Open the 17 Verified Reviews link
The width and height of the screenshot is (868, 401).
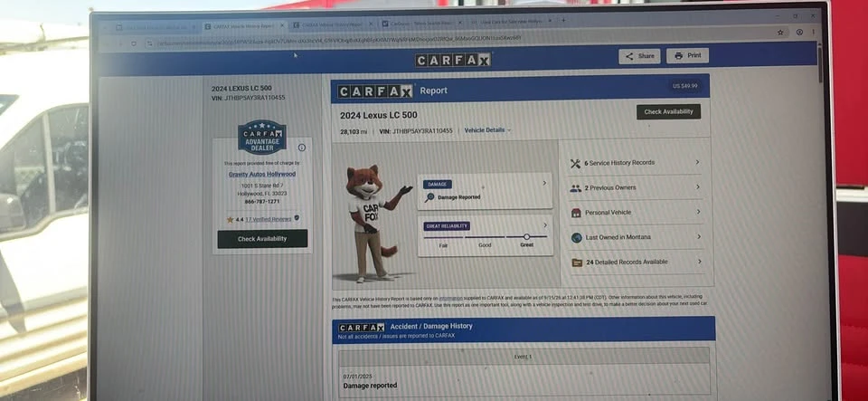269,219
